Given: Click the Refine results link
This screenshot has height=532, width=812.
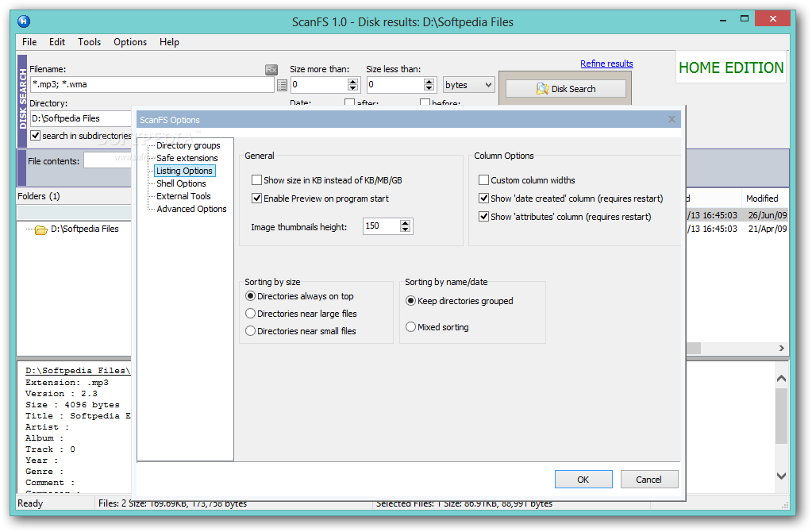Looking at the screenshot, I should tap(606, 64).
